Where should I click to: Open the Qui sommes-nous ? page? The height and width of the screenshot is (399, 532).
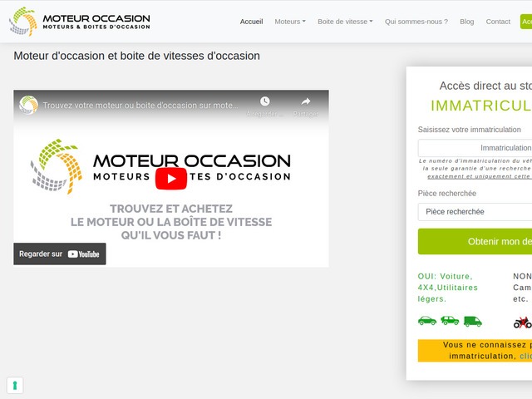(416, 22)
